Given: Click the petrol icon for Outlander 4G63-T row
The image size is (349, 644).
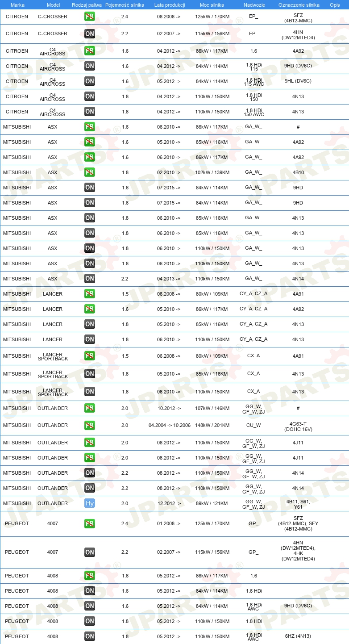Looking at the screenshot, I should [89, 425].
